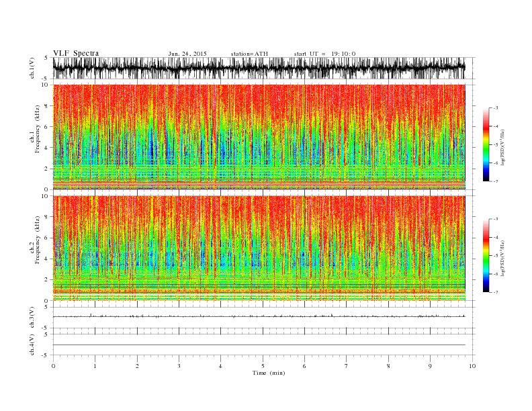Screen dimensions: 532x411
Task: Click time axis tick label "2"
Action: [x=137, y=366]
